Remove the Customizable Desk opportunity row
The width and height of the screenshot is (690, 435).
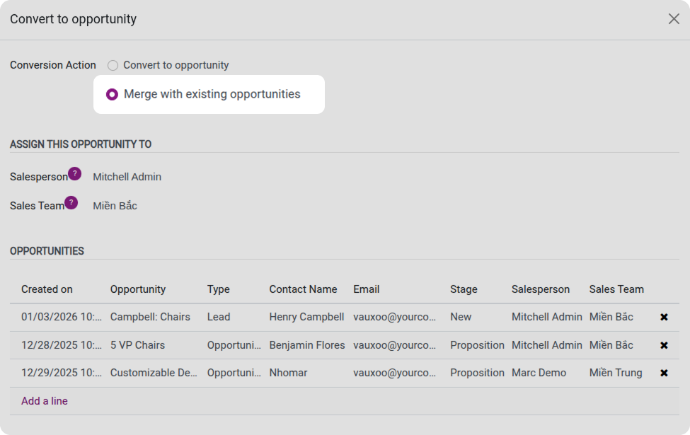pos(664,373)
